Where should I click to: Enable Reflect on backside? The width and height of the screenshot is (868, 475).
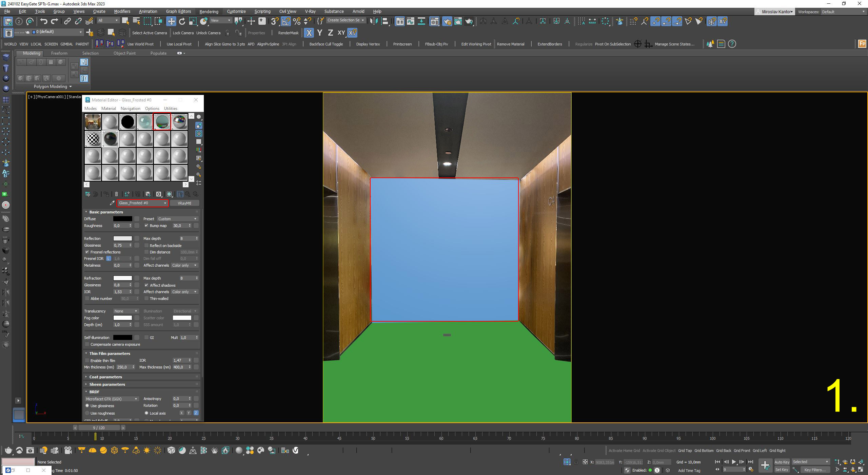coord(146,246)
